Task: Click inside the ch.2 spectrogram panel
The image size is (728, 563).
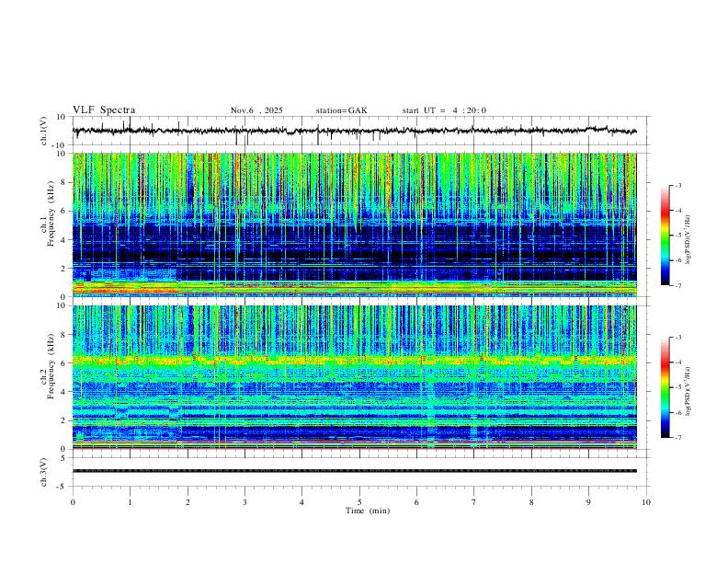Action: tap(355, 377)
